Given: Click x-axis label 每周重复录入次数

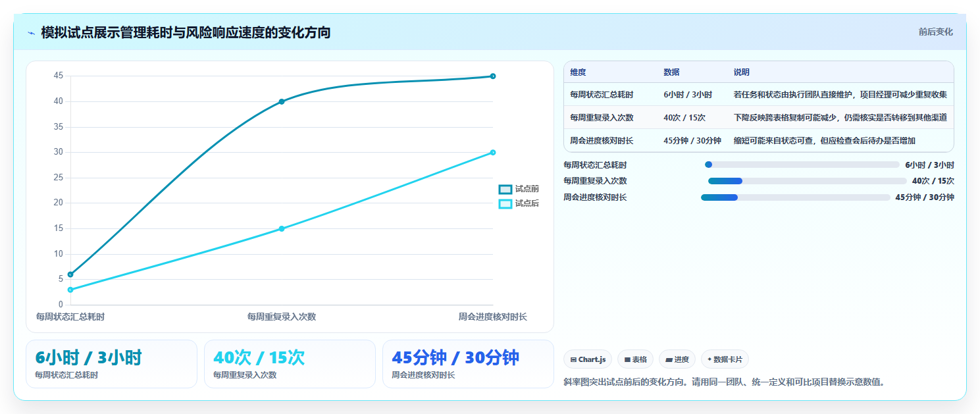Looking at the screenshot, I should pos(282,317).
